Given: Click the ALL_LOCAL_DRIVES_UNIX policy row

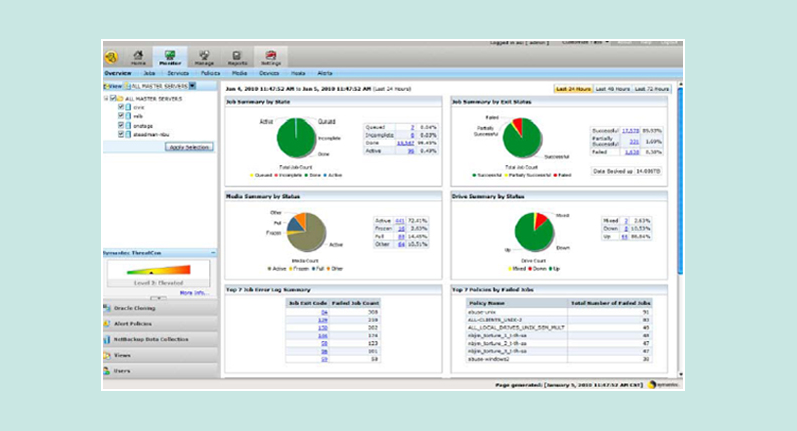Looking at the screenshot, I should point(559,328).
